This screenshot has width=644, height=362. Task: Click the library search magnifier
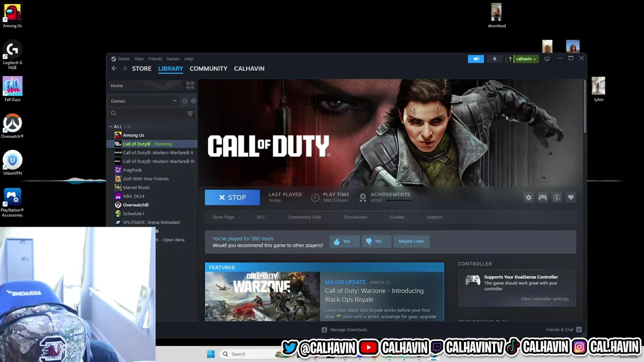click(114, 114)
